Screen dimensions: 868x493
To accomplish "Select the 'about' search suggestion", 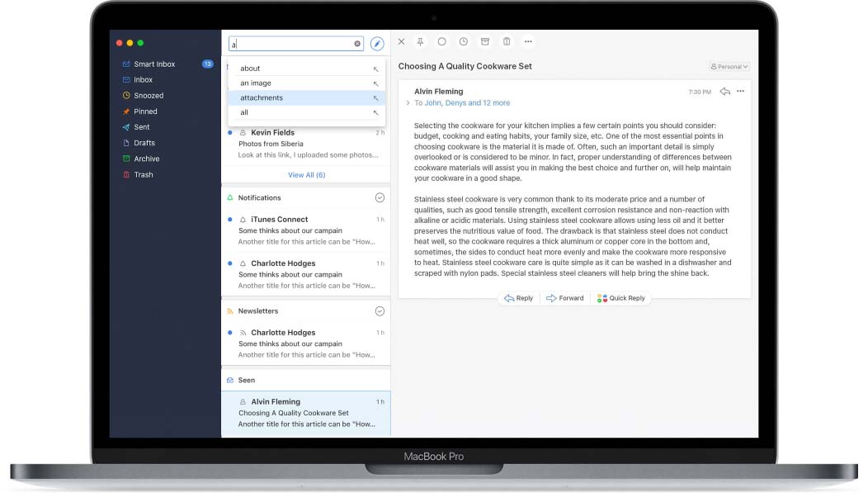I will click(x=249, y=68).
